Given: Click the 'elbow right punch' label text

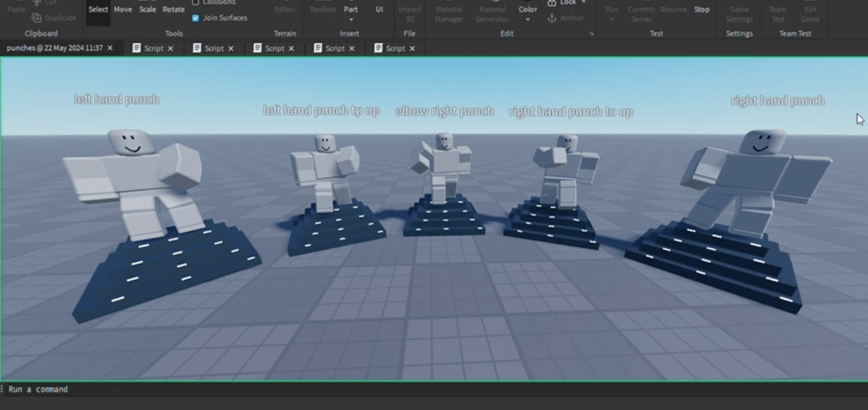Looking at the screenshot, I should pyautogui.click(x=444, y=111).
